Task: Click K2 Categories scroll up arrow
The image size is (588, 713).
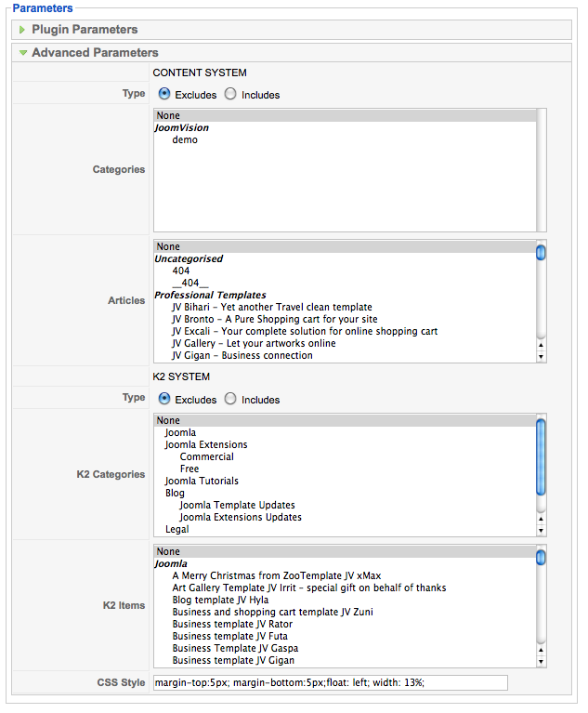Action: click(541, 519)
